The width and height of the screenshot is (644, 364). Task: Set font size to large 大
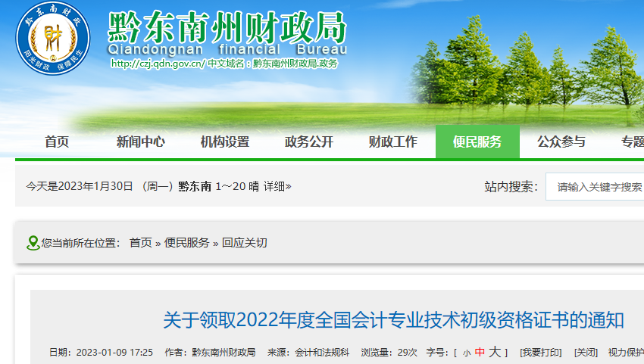click(495, 352)
